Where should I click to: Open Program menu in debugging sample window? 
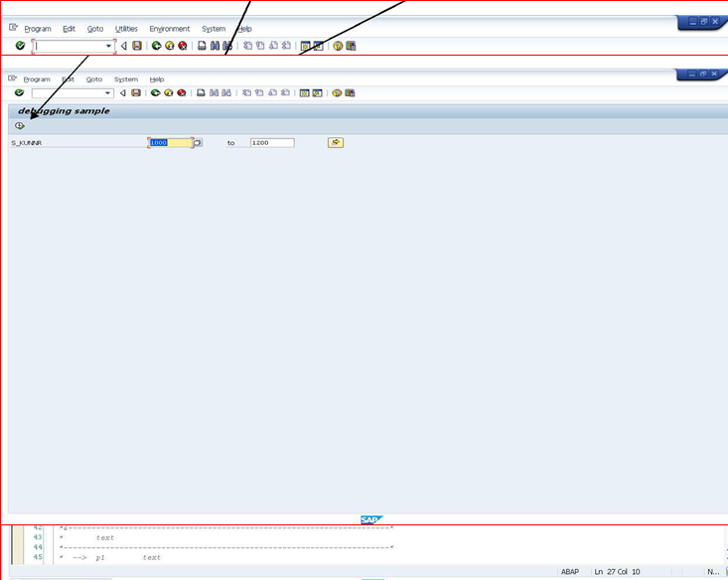pos(37,79)
